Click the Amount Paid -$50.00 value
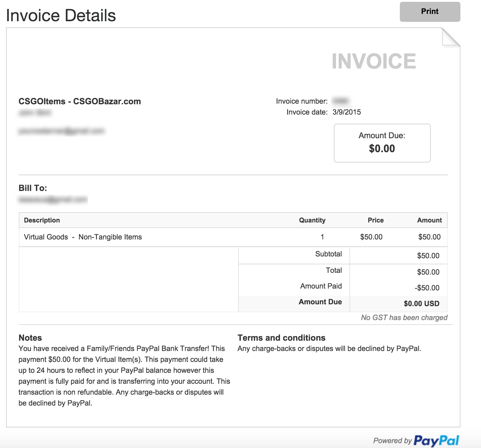This screenshot has height=448, width=481. click(427, 288)
